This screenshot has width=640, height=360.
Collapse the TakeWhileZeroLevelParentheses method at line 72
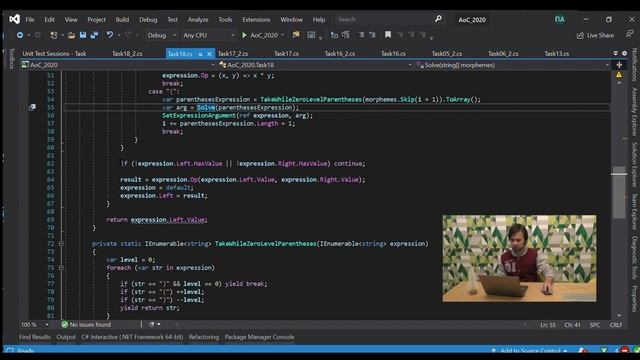pyautogui.click(x=61, y=244)
